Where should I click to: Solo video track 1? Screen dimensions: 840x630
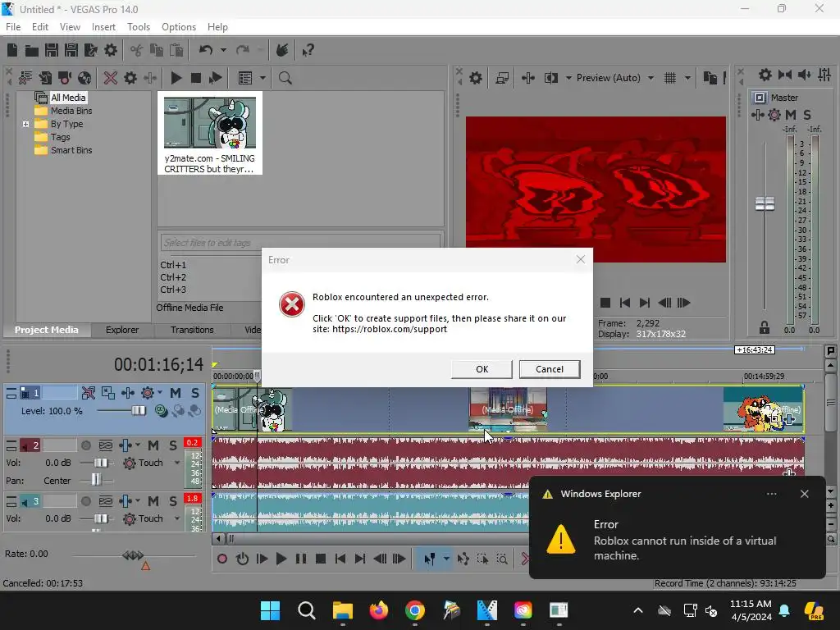coord(195,393)
